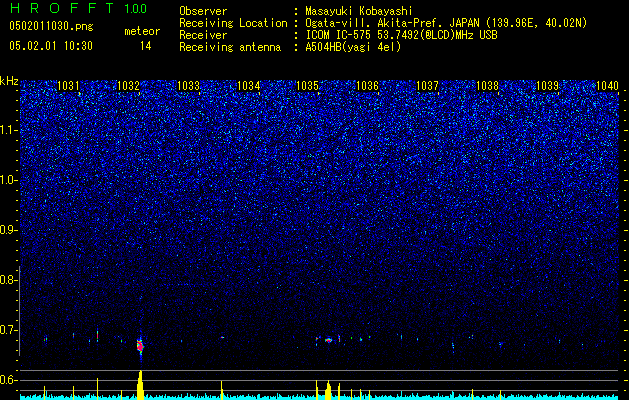Click the 0.6 kHz frequency label
629x400 pixels.
click(x=8, y=380)
